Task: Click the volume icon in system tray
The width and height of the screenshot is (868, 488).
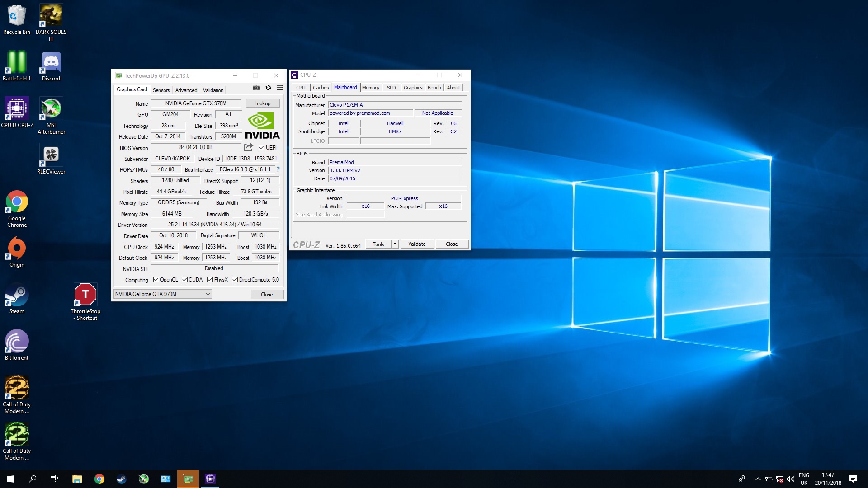Action: tap(791, 479)
